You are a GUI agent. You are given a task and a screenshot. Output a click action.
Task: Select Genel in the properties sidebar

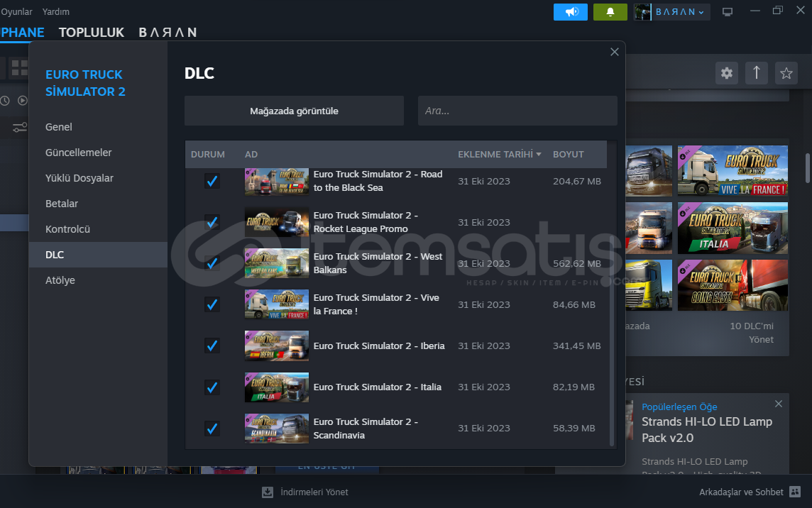pos(98,127)
